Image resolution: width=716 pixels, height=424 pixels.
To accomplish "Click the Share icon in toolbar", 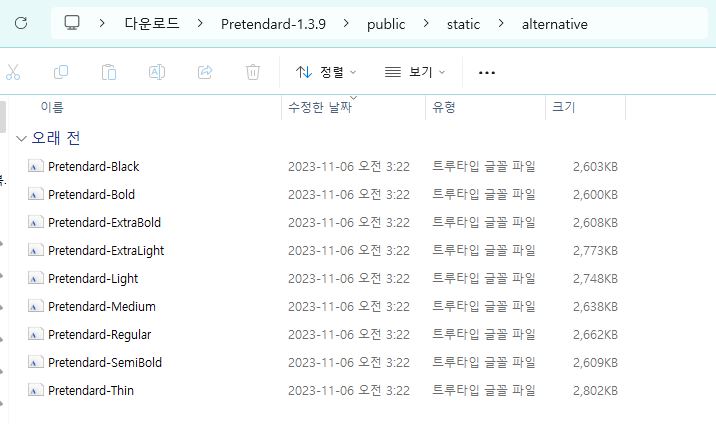I will [205, 72].
